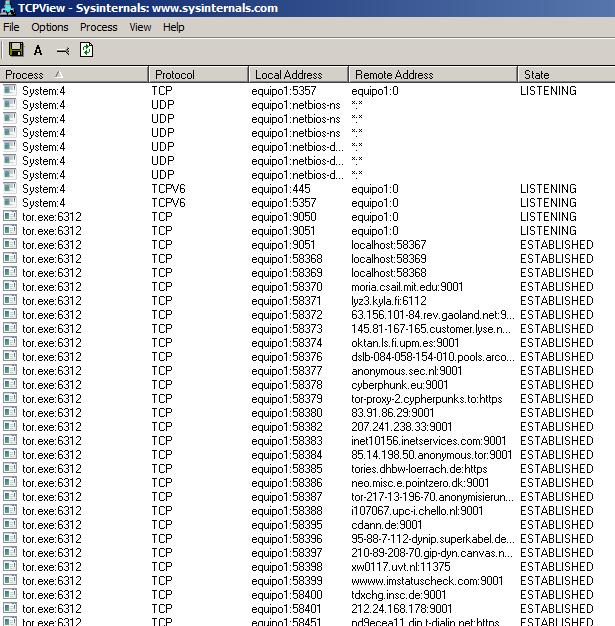Click icon of tor.exe row for 83.91.86.29:9001
This screenshot has width=615, height=626.
[10, 412]
